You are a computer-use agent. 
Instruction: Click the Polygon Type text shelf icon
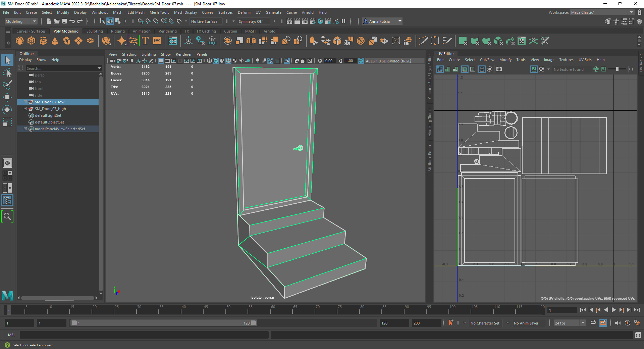point(145,41)
